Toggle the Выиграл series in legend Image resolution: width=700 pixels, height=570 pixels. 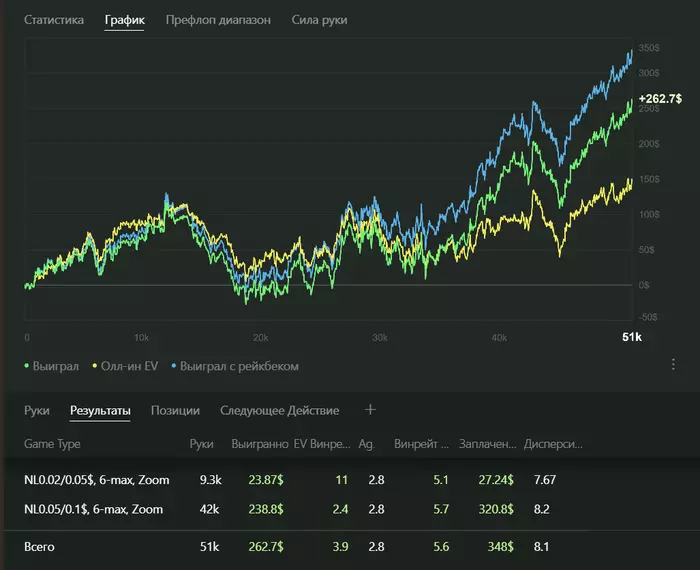coord(51,366)
